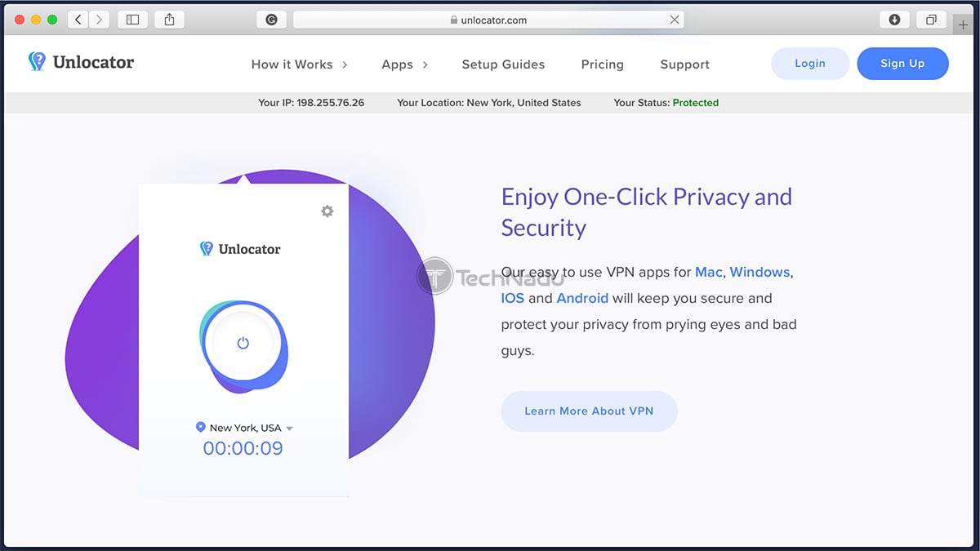
Task: Click the location pin beside New York, USA
Action: tap(200, 427)
